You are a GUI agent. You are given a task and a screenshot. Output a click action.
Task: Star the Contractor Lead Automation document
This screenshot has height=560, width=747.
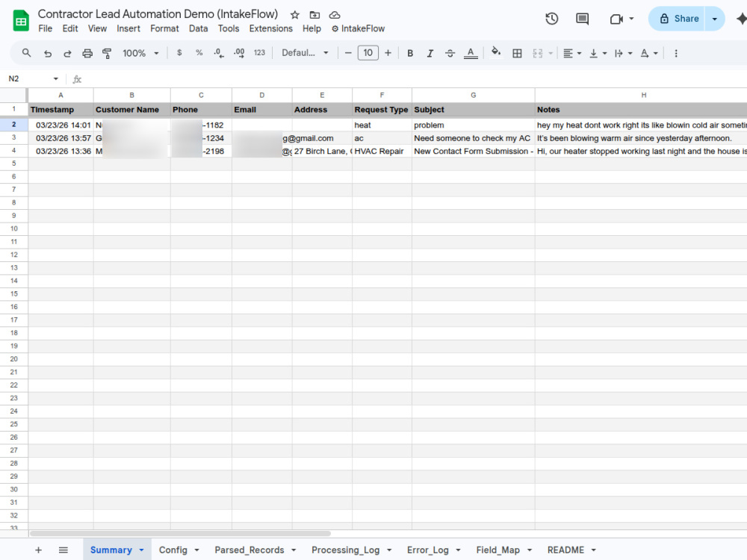coord(295,15)
